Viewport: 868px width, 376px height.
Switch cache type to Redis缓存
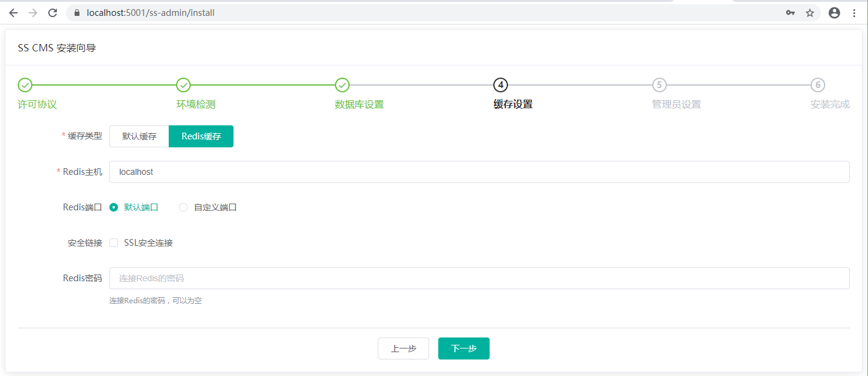[201, 136]
